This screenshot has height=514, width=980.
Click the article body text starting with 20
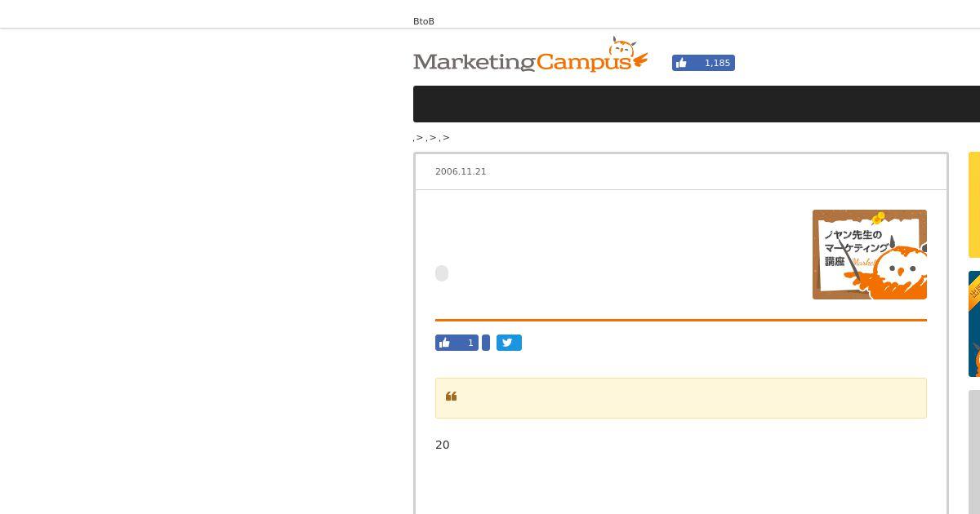point(443,445)
